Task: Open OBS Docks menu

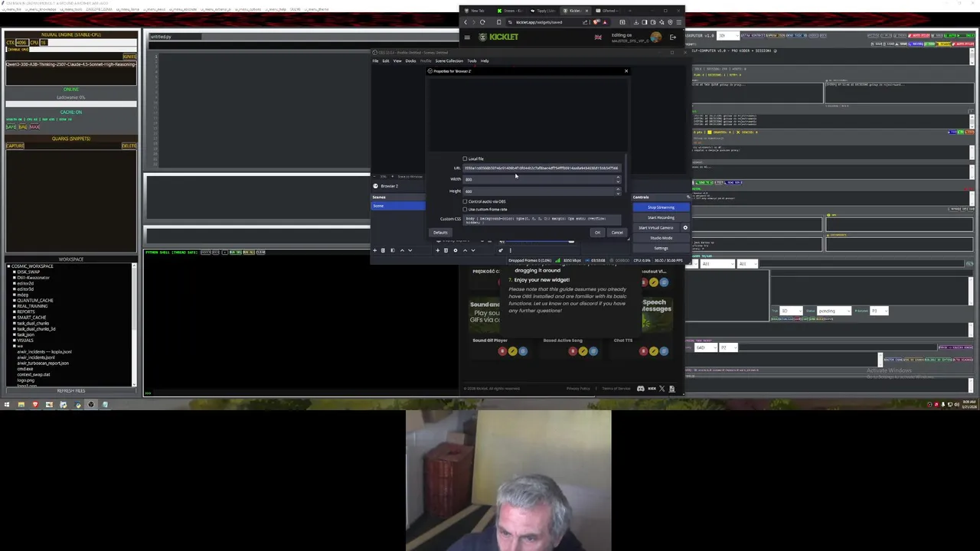Action: tap(410, 61)
